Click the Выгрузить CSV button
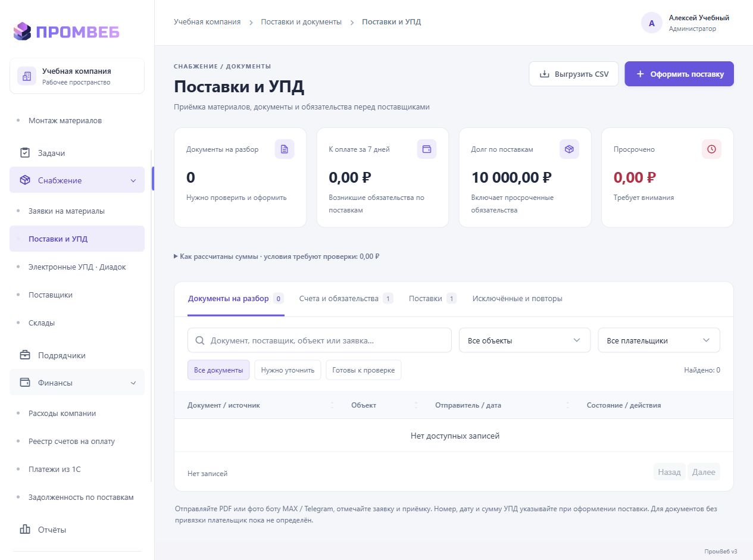 click(574, 74)
